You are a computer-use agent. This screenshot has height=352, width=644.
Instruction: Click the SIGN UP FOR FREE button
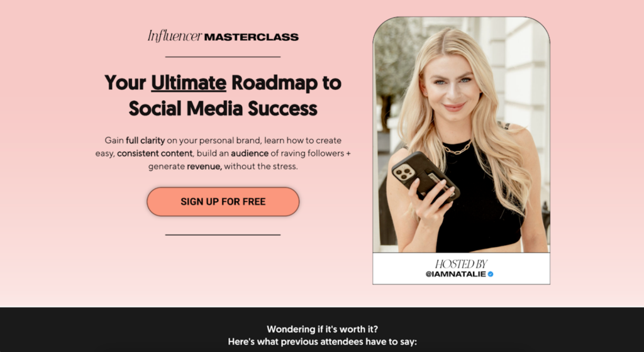point(223,201)
